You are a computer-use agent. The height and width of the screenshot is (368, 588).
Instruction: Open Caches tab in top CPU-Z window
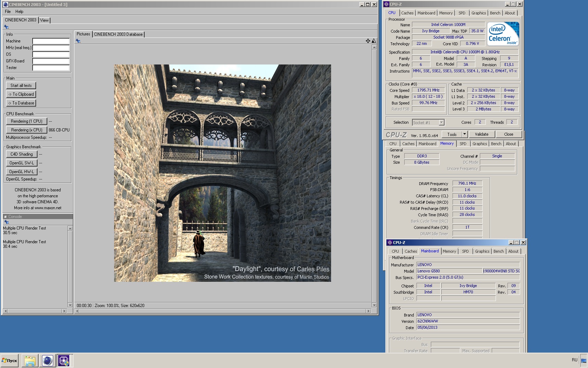[407, 13]
